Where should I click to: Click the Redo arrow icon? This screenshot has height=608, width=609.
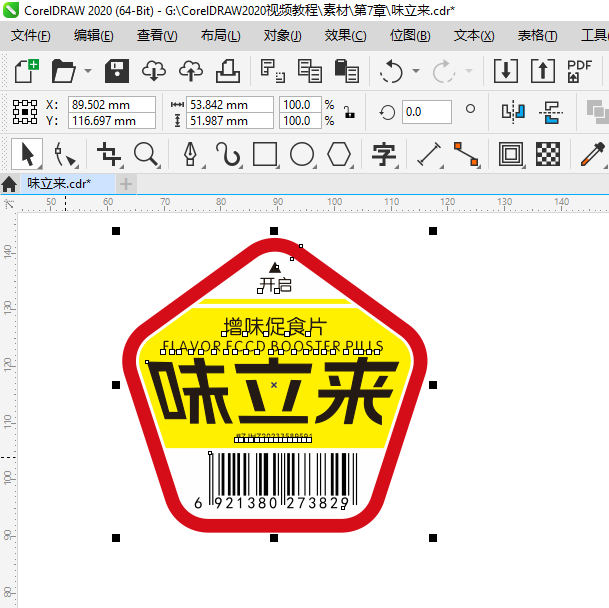coord(443,71)
